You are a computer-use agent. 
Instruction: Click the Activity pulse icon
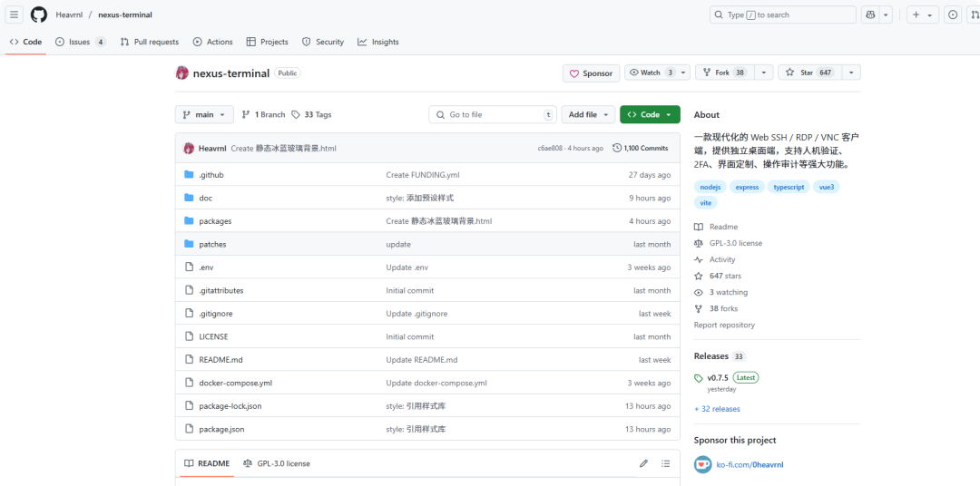(x=699, y=259)
